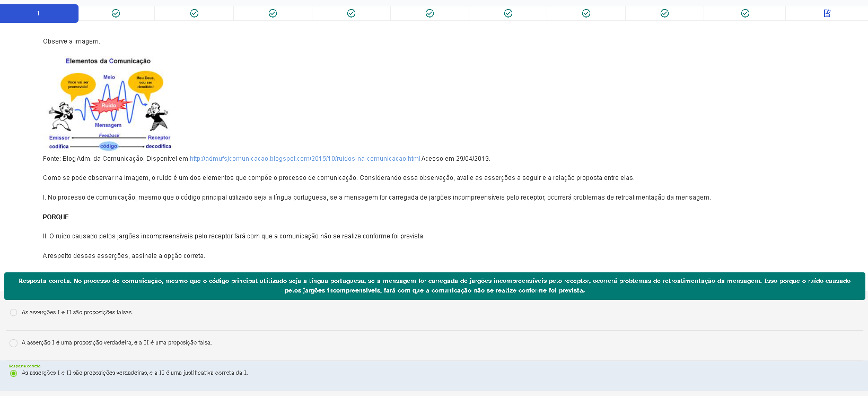Viewport: 868px width, 396px height.
Task: Jump to question 3 checkmark icon
Action: (x=194, y=13)
